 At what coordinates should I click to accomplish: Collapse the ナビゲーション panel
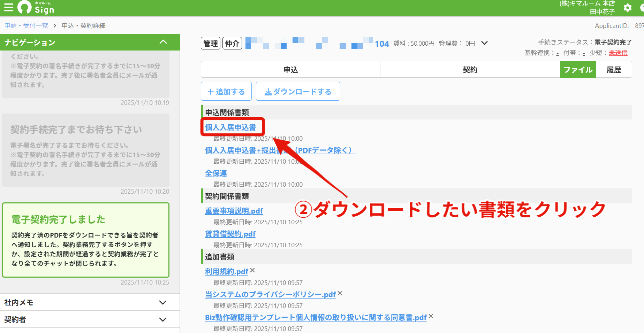tap(163, 42)
